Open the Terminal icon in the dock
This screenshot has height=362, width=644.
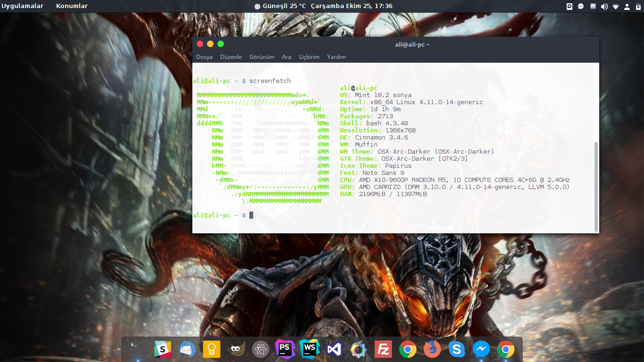[138, 349]
